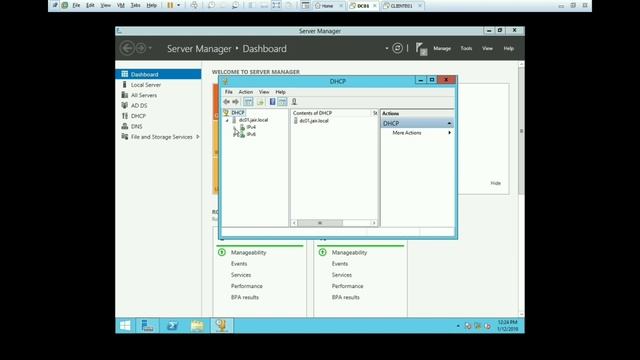
Task: Expand the IPv4 node arrow
Action: tap(235, 128)
